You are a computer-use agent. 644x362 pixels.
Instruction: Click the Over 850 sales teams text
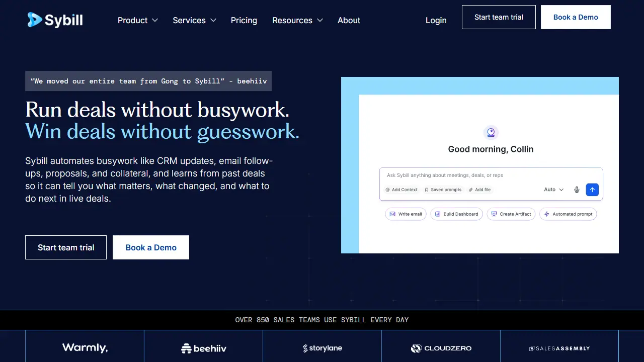(x=322, y=320)
